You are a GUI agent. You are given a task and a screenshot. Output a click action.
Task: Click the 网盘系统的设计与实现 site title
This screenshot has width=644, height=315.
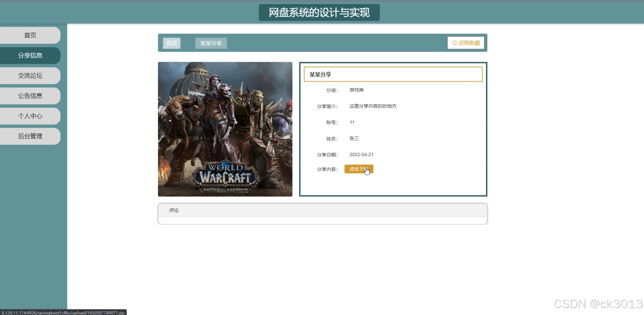[319, 13]
